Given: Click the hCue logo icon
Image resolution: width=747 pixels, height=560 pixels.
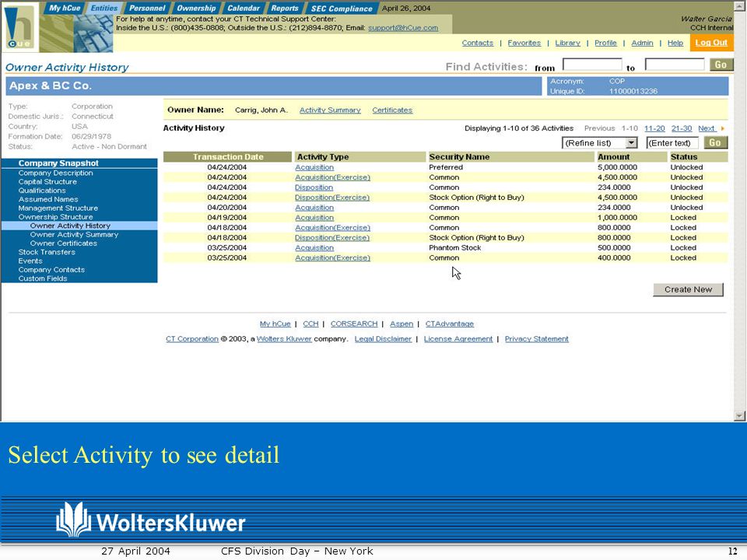Looking at the screenshot, I should coord(20,26).
